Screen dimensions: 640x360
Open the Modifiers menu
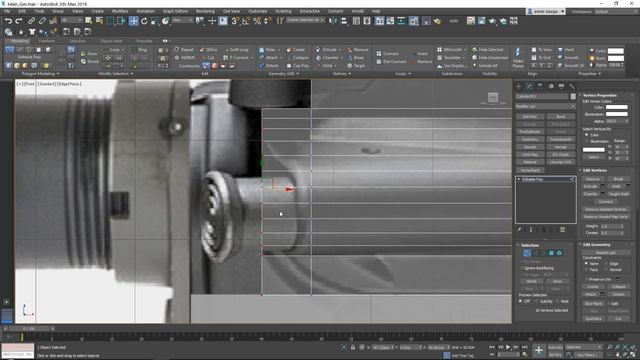(x=120, y=11)
